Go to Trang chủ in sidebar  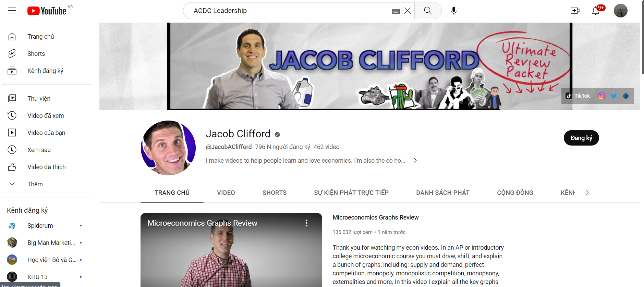click(x=47, y=36)
